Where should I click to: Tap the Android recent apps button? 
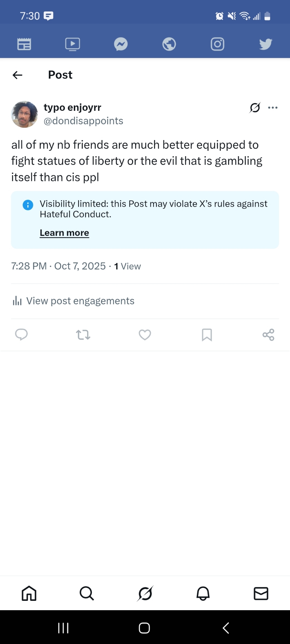[x=63, y=628]
